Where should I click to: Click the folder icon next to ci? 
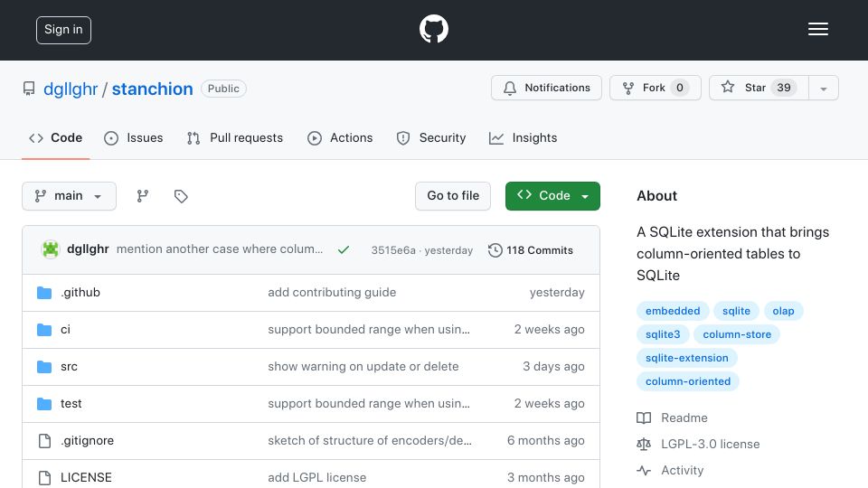[44, 330]
